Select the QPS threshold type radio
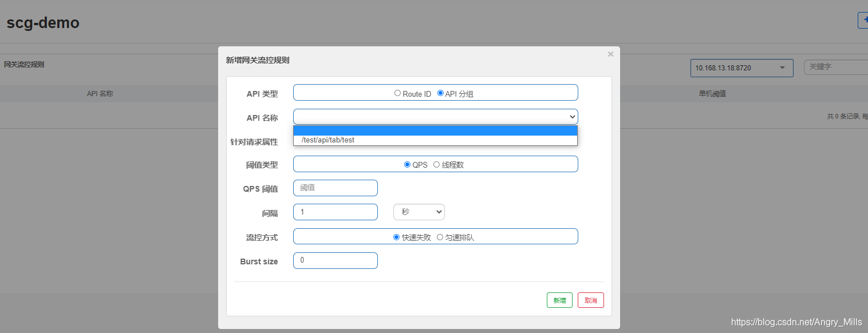 point(407,164)
